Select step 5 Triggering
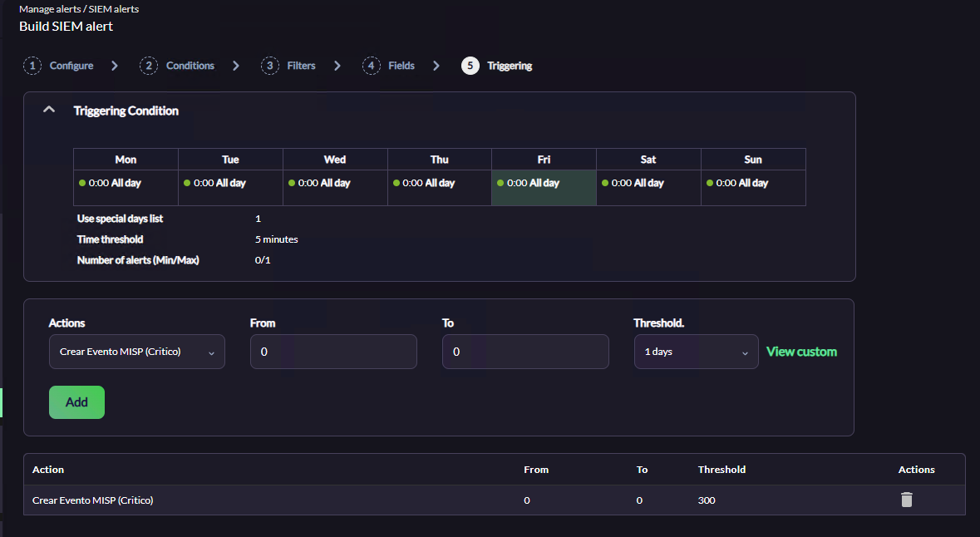 coord(497,66)
